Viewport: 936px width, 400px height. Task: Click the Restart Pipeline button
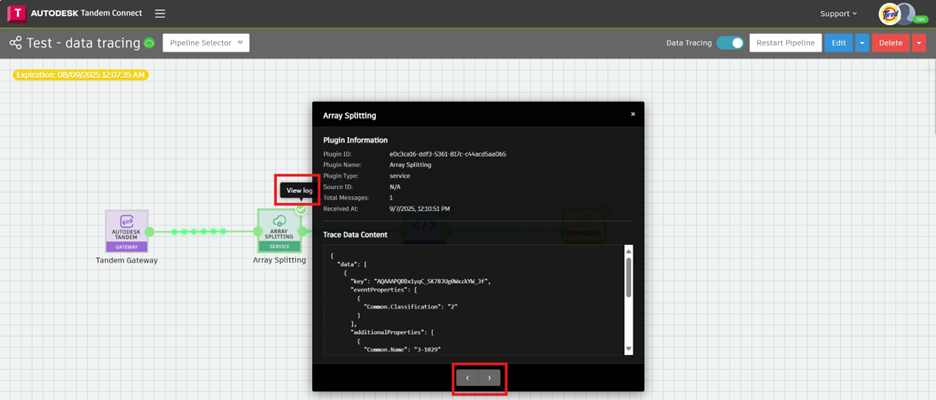tap(785, 43)
